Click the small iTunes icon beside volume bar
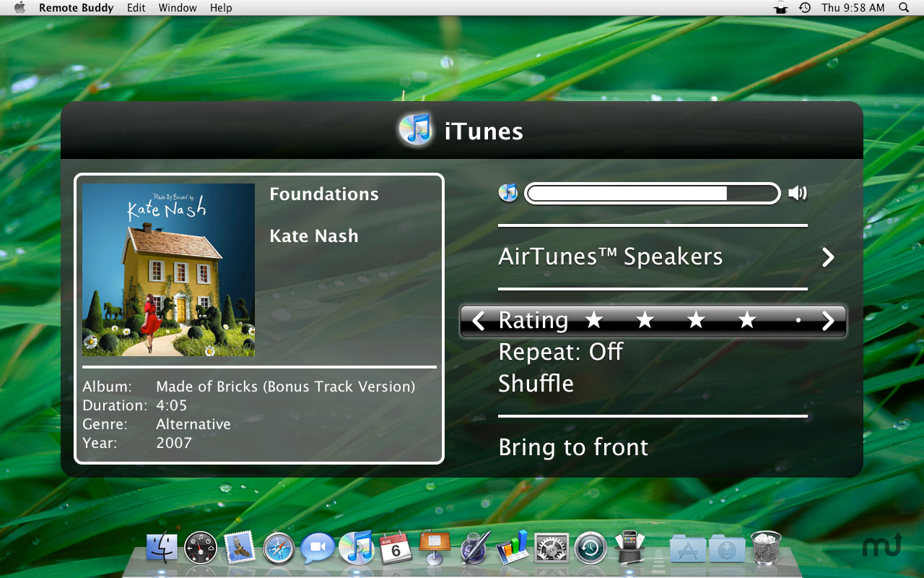 point(508,193)
